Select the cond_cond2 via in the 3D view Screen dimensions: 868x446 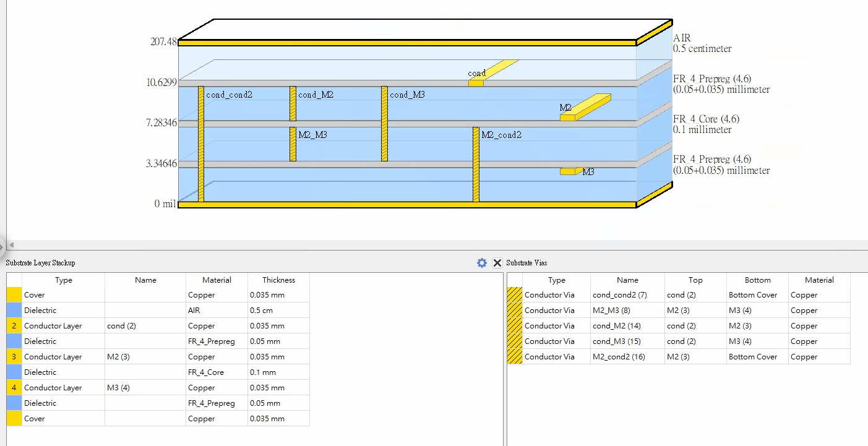[x=201, y=144]
